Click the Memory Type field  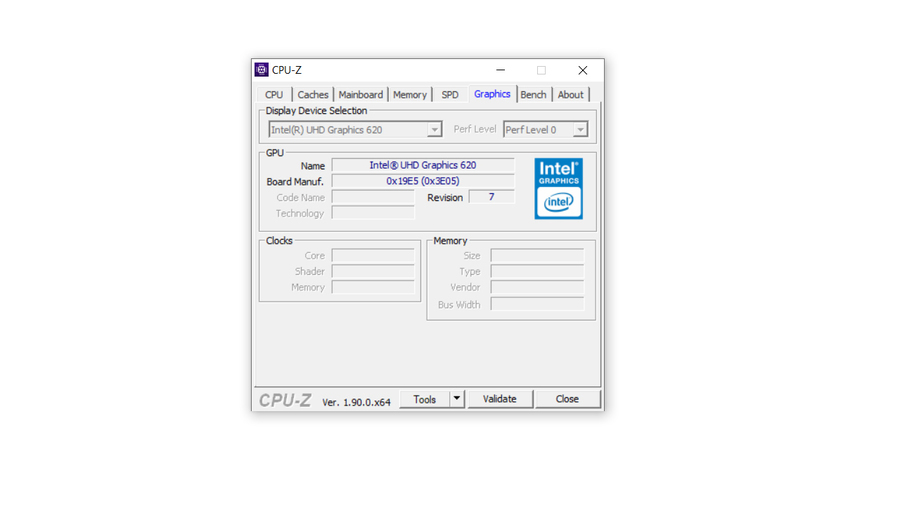pyautogui.click(x=537, y=271)
